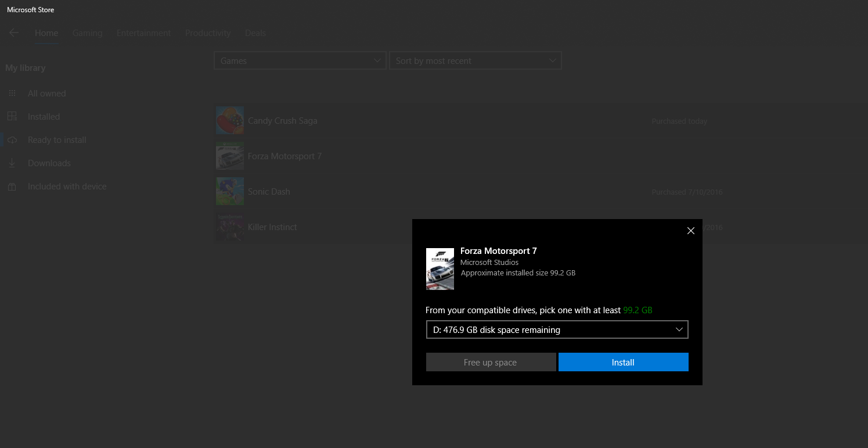The width and height of the screenshot is (868, 448).
Task: Click Approximate installed size text
Action: 518,273
